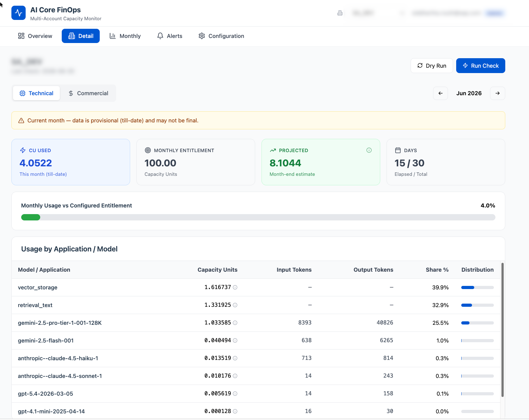Click info icon for gpt-4.1-mini-2025-04-14 row
This screenshot has height=420, width=529.
[x=235, y=411]
